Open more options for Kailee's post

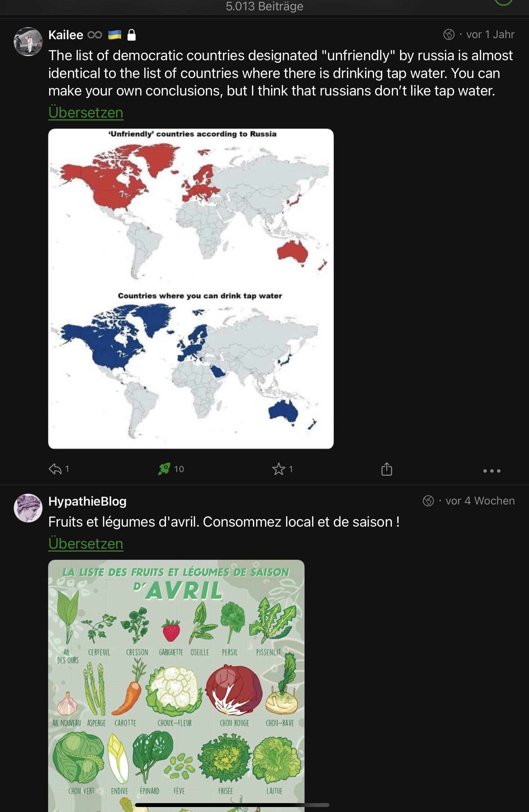pyautogui.click(x=492, y=471)
